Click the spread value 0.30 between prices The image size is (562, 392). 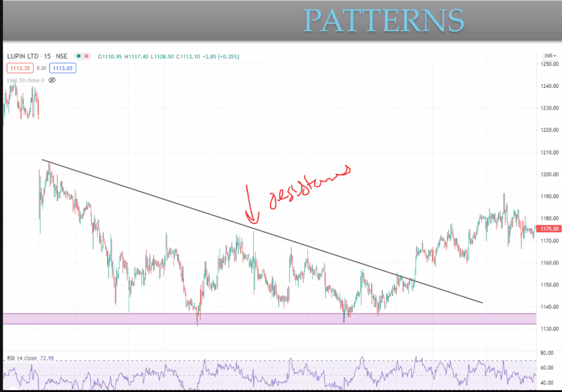[x=41, y=68]
